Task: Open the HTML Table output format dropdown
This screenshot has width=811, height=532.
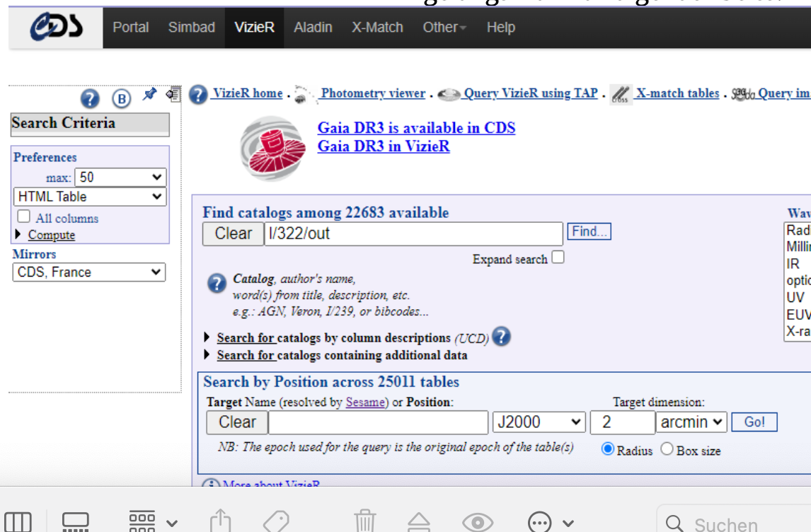Action: (x=89, y=197)
